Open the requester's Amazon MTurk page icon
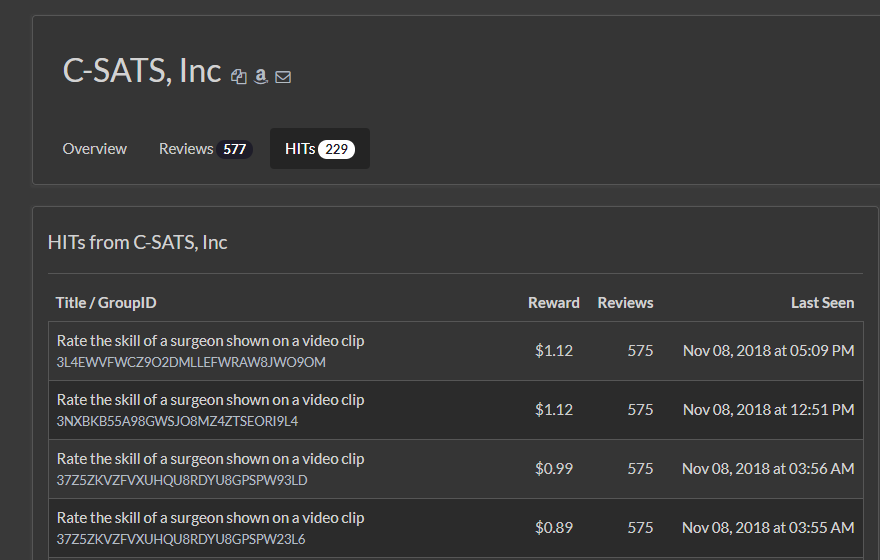This screenshot has width=880, height=560. pyautogui.click(x=260, y=76)
